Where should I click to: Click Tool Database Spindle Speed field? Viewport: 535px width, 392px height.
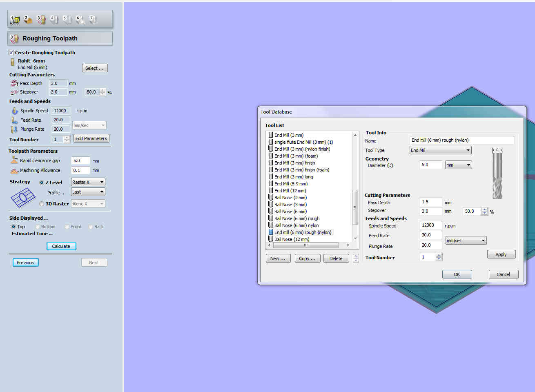tap(431, 225)
